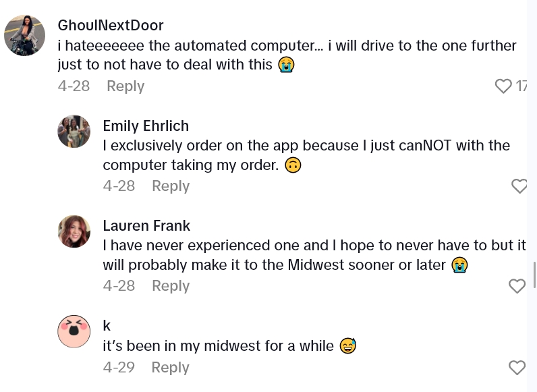Click k's crying-face avatar
Screen dimensions: 537x392
pos(74,331)
